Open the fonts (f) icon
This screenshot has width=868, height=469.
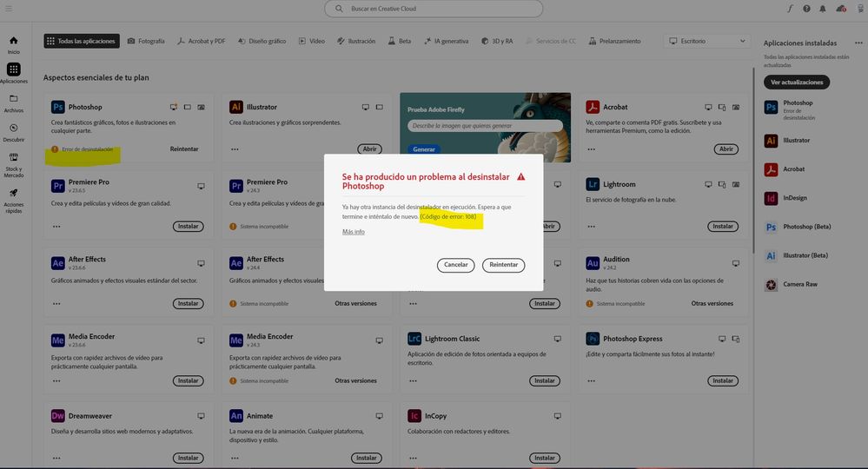click(790, 9)
